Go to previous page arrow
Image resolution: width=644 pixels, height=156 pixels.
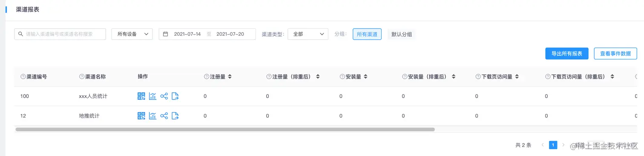(x=543, y=145)
